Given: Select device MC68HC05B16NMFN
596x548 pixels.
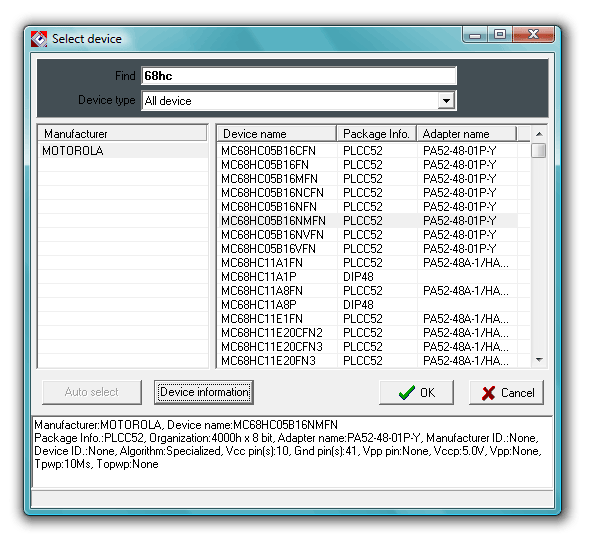Looking at the screenshot, I should pos(273,221).
